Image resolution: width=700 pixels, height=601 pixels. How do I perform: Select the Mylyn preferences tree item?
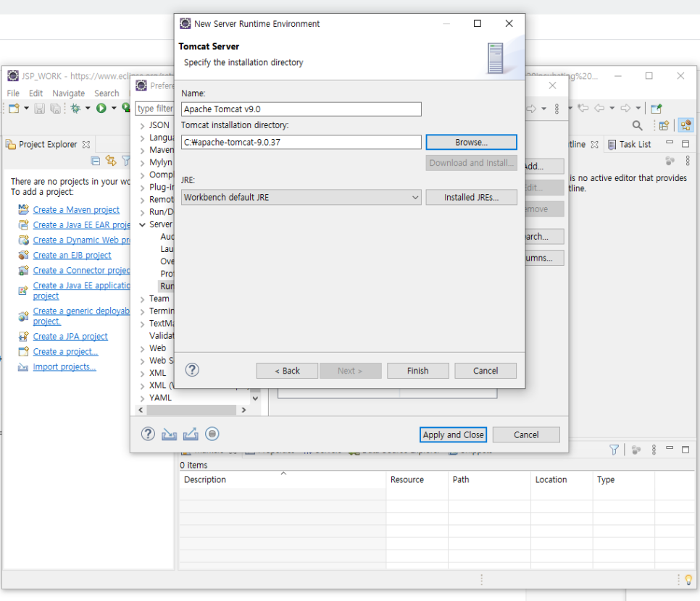160,162
